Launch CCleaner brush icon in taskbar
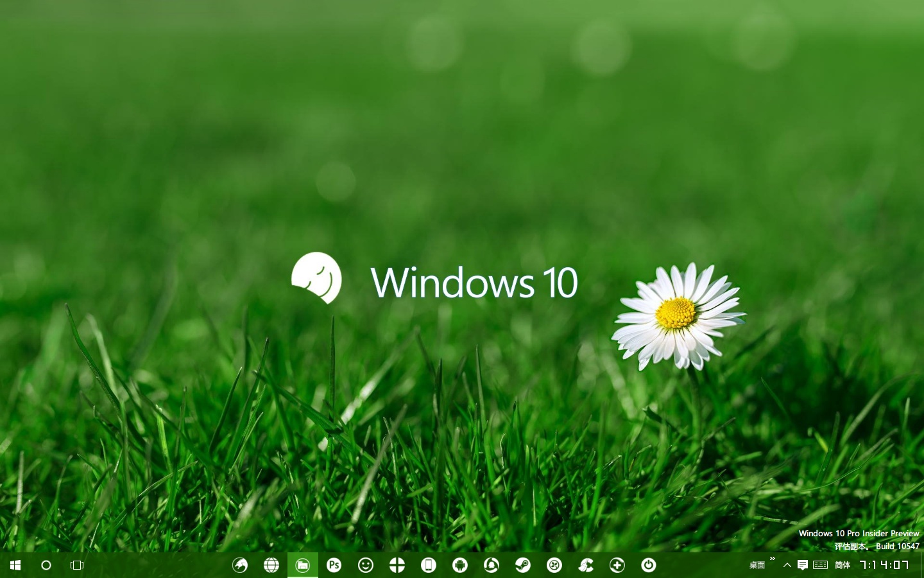 [586, 565]
